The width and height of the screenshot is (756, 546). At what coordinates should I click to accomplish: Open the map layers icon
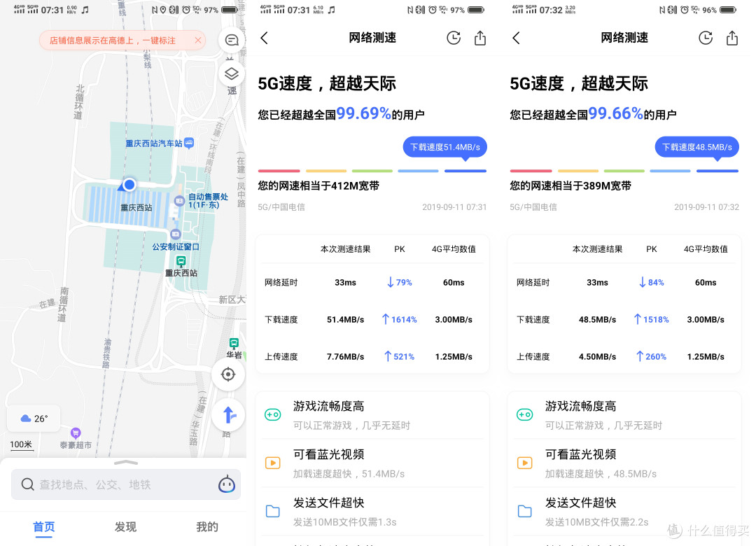click(232, 73)
